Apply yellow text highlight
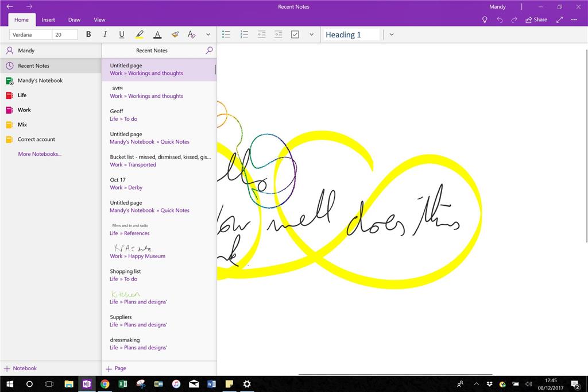Image resolution: width=588 pixels, height=392 pixels. pos(140,34)
